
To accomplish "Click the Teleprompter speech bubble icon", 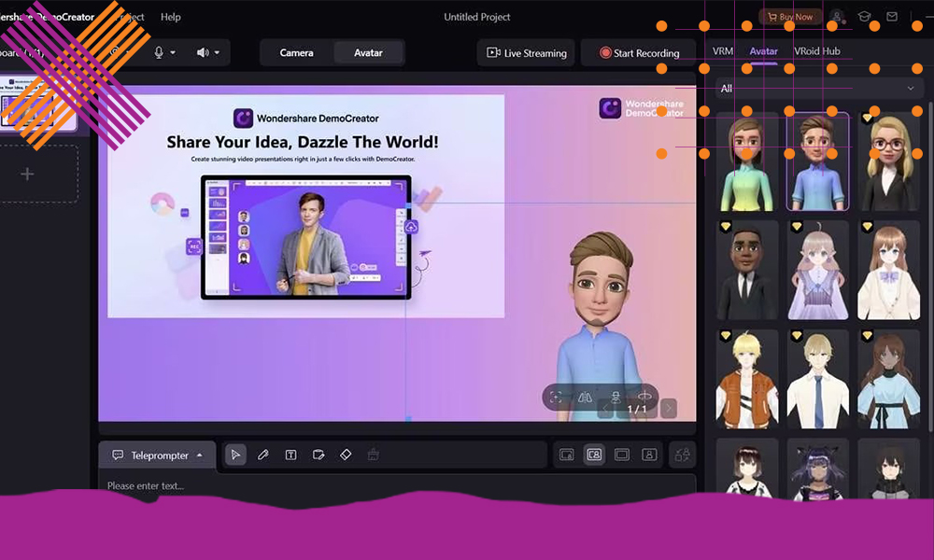I will point(118,455).
